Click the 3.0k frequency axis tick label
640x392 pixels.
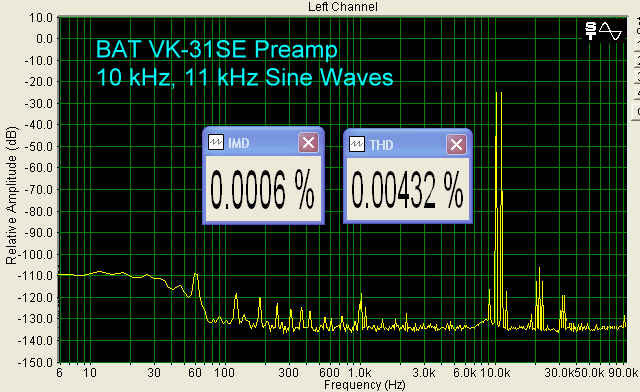[x=424, y=373]
